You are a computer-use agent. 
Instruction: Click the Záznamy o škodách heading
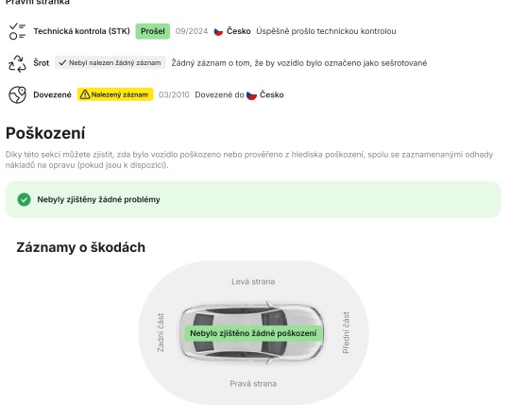click(x=80, y=247)
